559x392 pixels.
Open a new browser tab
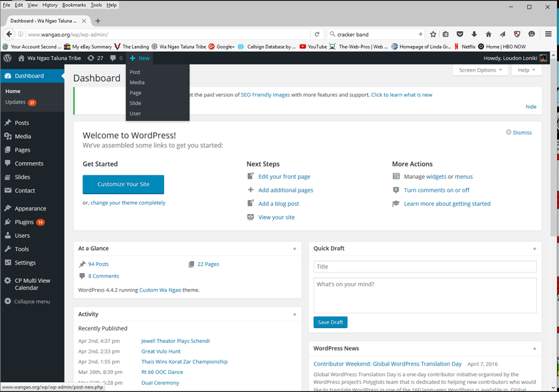(x=98, y=21)
